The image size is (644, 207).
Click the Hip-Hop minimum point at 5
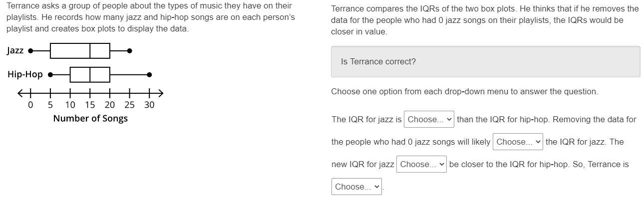(x=50, y=75)
